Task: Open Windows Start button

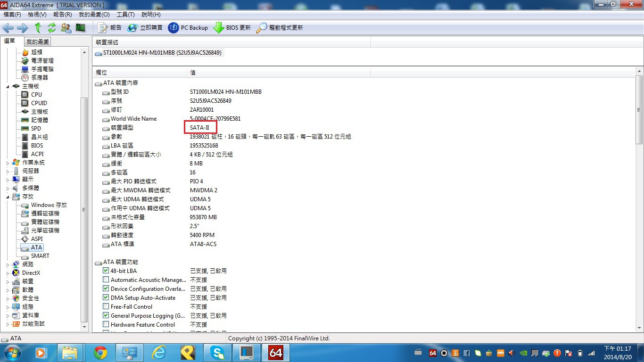Action: tap(12, 353)
